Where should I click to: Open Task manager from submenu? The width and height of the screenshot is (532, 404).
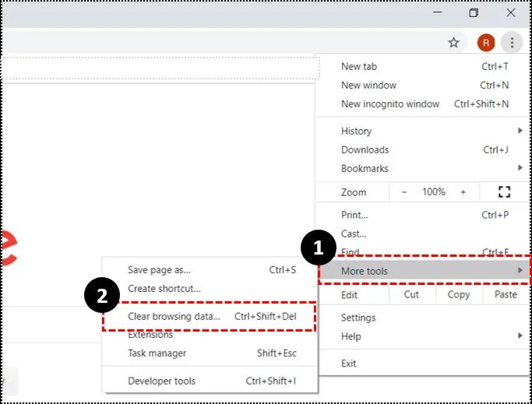coord(210,353)
